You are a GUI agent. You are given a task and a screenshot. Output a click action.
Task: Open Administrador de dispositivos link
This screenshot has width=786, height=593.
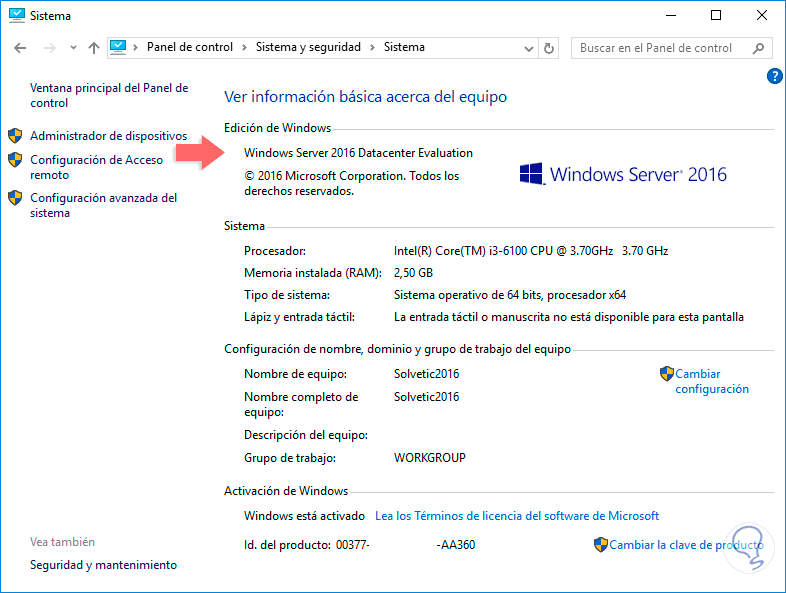coord(109,136)
